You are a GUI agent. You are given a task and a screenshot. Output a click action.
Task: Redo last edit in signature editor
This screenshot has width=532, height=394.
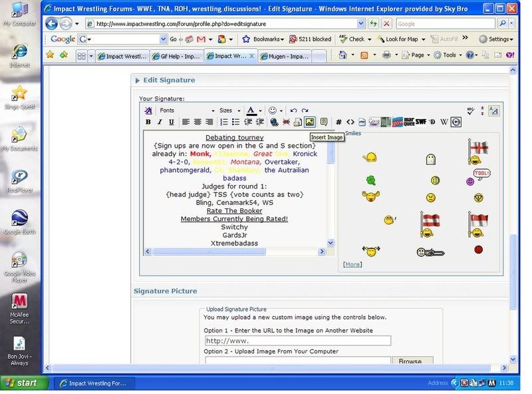305,110
